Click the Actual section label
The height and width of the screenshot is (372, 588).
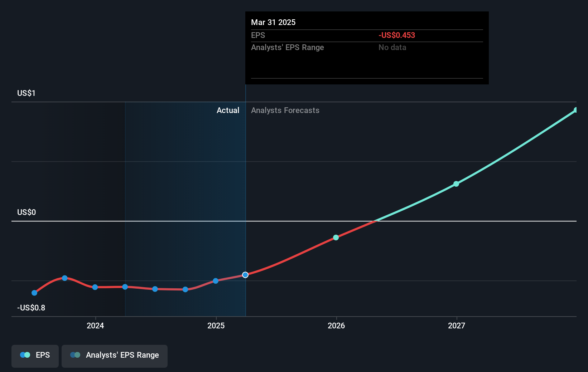pos(228,110)
